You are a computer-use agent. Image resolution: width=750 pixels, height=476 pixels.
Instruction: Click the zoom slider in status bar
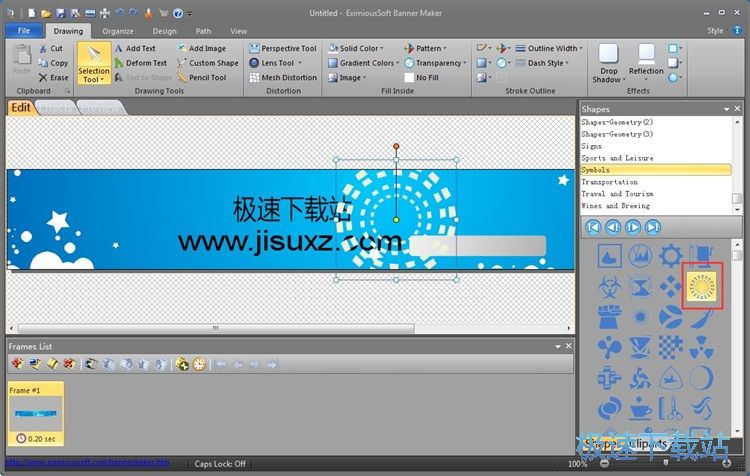point(665,463)
